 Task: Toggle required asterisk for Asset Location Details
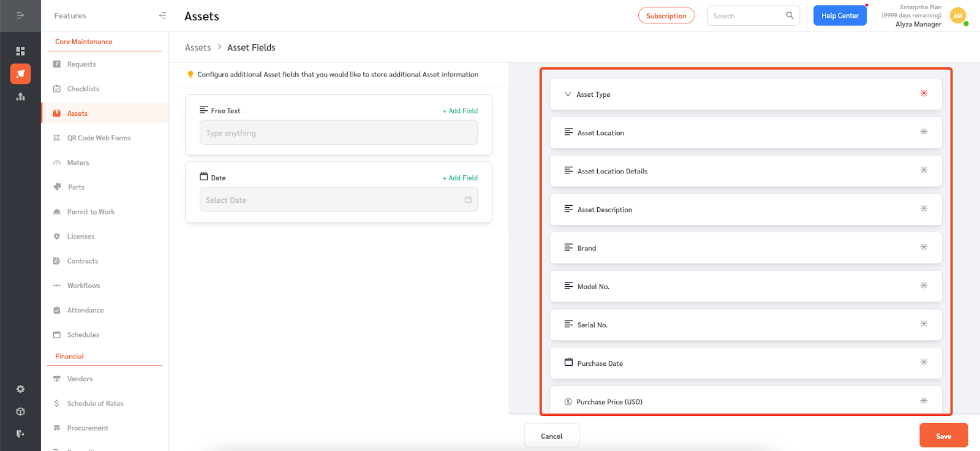coord(924,170)
